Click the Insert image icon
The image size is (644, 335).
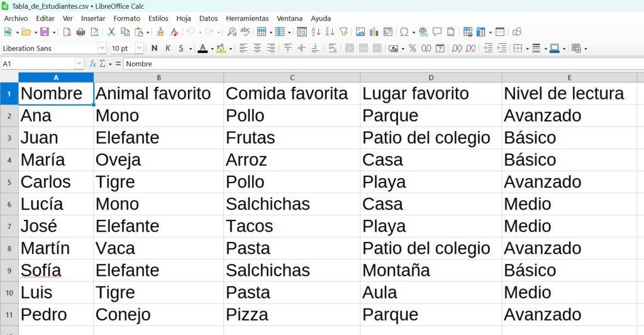360,31
